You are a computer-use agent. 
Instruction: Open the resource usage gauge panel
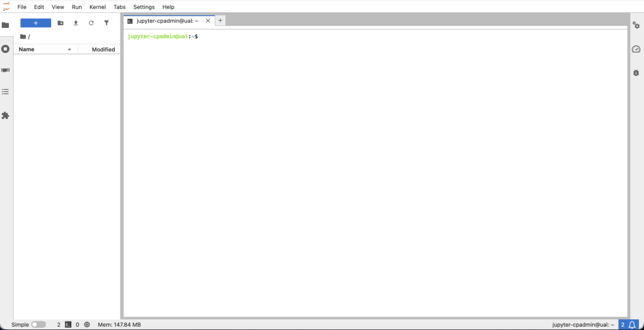[x=636, y=49]
